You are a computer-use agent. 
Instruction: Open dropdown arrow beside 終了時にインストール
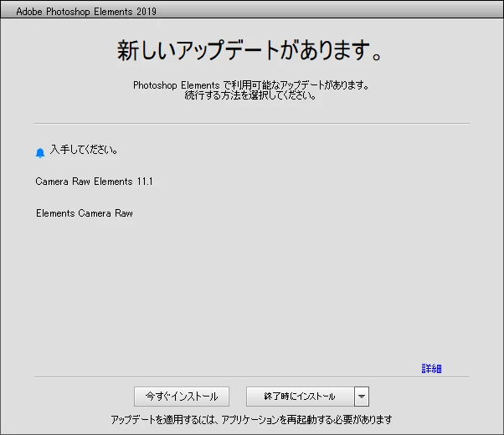(x=362, y=397)
